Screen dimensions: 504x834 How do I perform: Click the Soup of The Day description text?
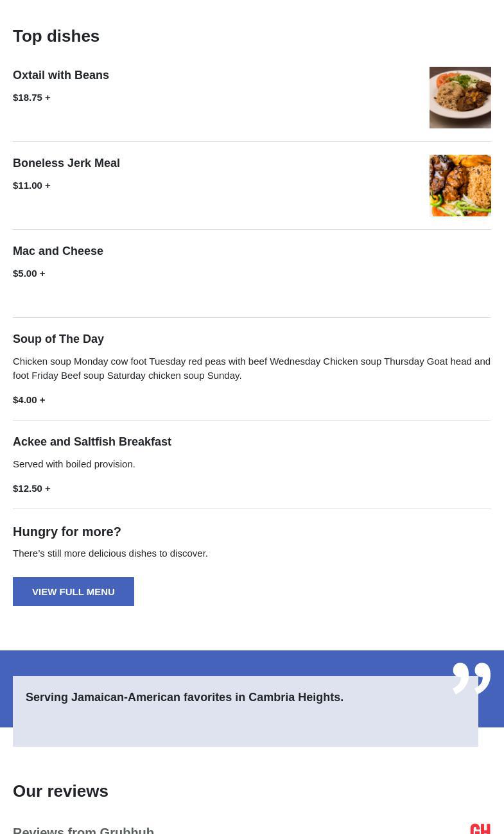tap(251, 368)
